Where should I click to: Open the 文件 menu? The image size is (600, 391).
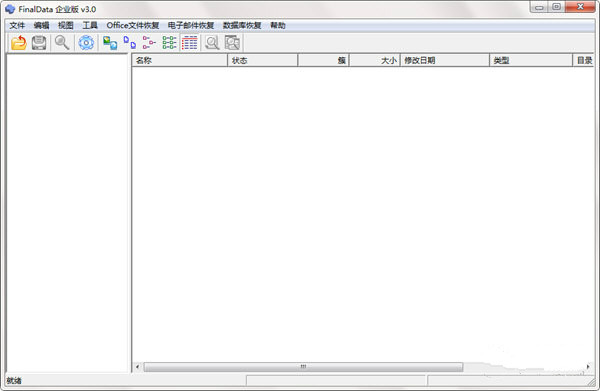click(17, 26)
